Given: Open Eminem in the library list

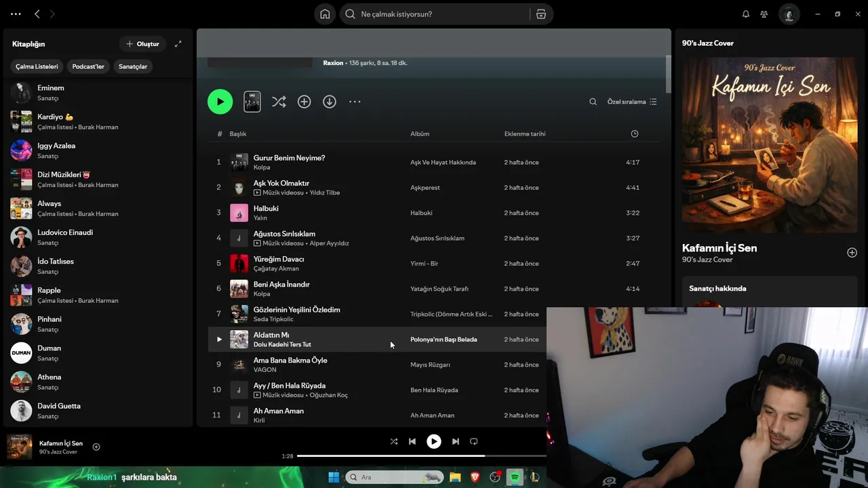Looking at the screenshot, I should coord(98,92).
